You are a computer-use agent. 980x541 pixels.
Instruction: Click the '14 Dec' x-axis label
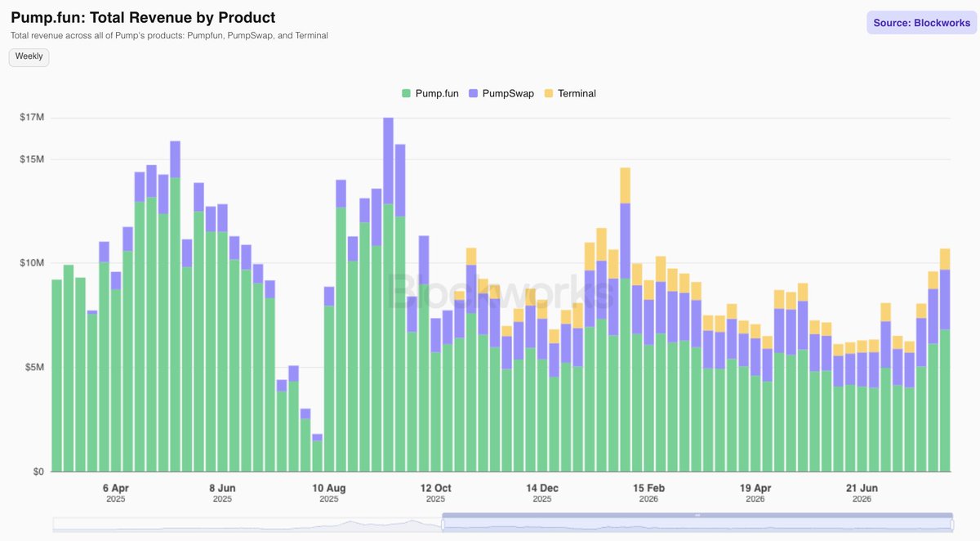[542, 488]
